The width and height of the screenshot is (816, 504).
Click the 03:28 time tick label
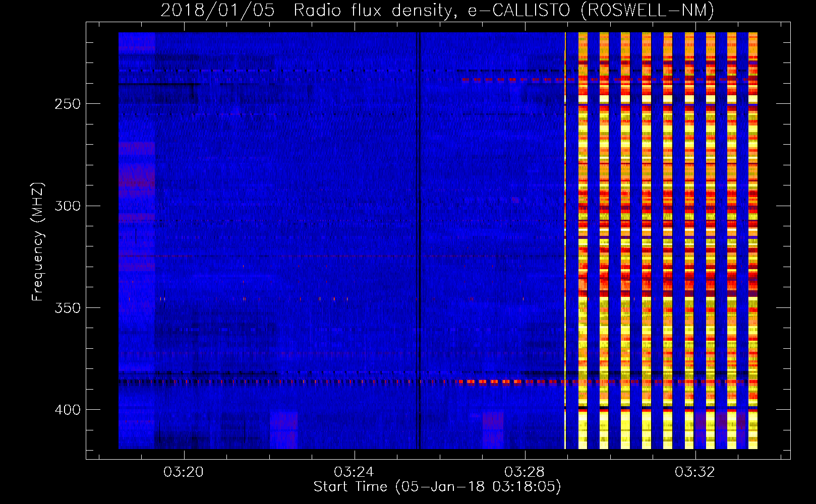click(x=524, y=472)
